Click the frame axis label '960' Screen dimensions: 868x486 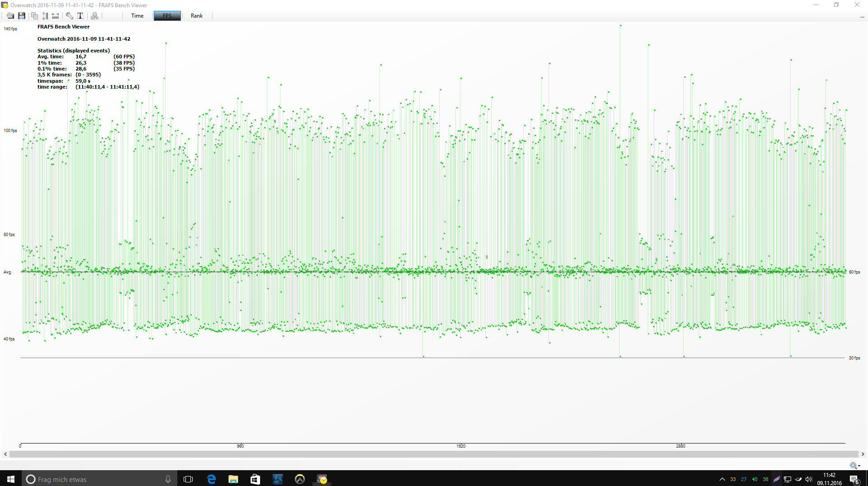point(240,446)
